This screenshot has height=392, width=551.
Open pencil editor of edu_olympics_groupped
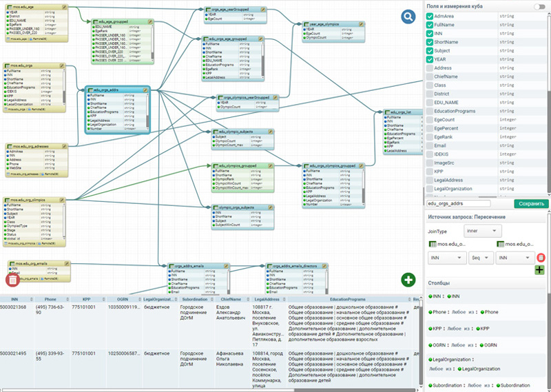coord(270,165)
